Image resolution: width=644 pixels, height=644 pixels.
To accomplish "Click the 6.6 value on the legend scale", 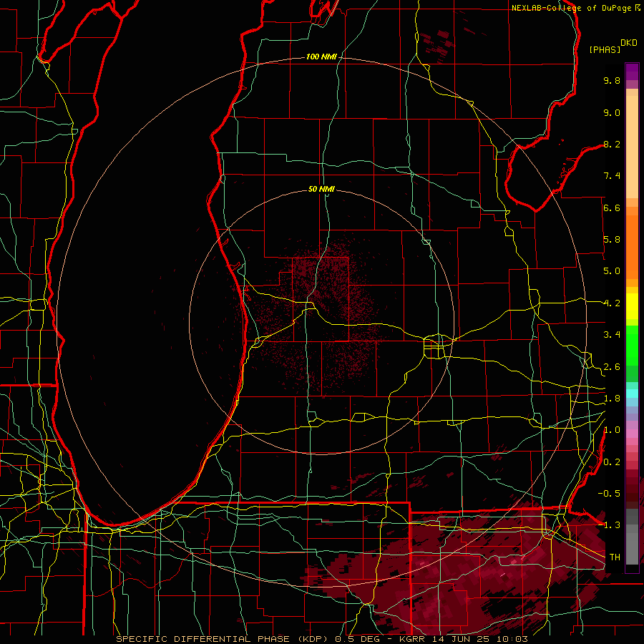I will (612, 208).
